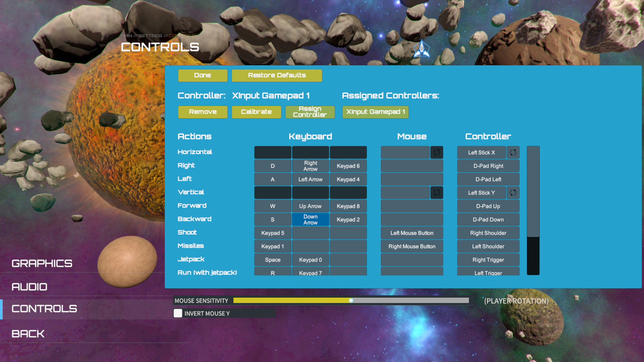Click invert icon beside Left Stick Y
The image size is (644, 362).
pyautogui.click(x=513, y=193)
